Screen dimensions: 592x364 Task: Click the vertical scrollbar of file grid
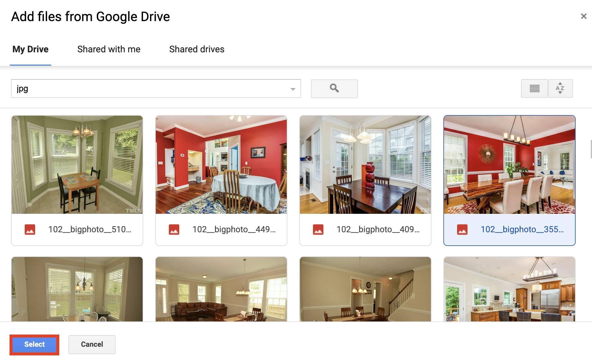click(x=591, y=149)
